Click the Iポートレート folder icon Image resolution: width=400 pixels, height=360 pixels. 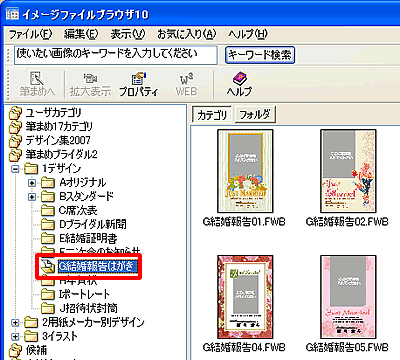48,294
